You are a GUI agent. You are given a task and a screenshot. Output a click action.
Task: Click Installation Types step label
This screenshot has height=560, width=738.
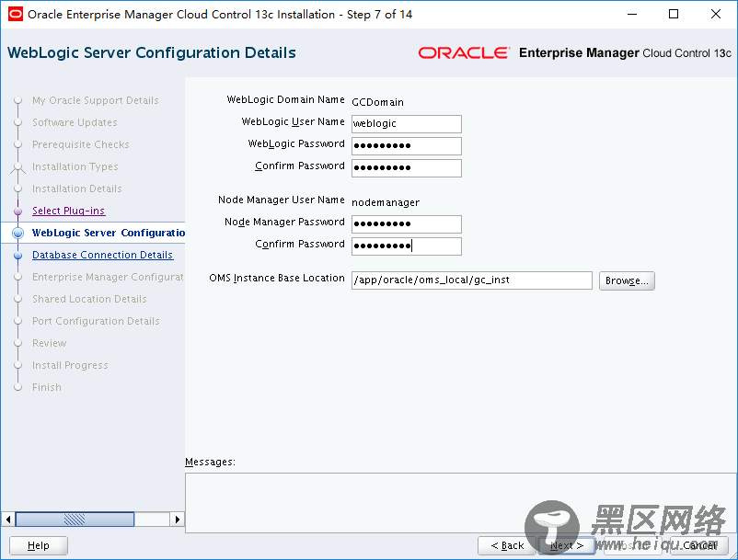click(x=75, y=167)
